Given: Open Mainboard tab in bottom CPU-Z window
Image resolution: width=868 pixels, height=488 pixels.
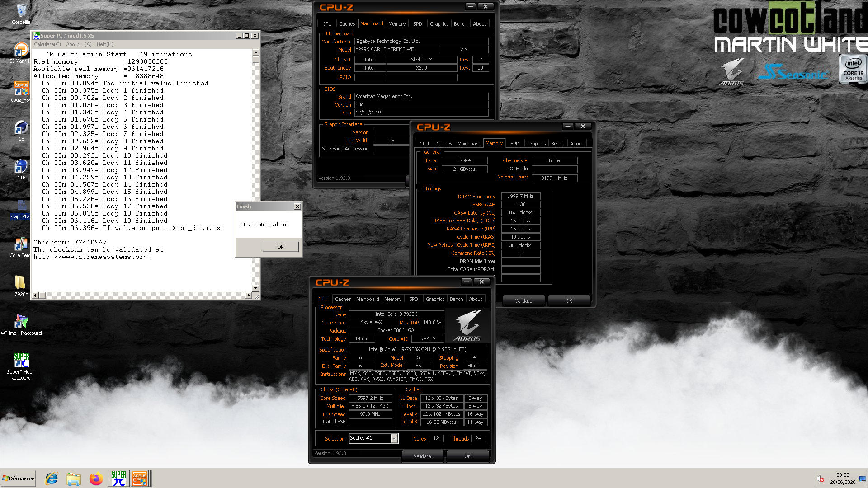Looking at the screenshot, I should point(368,299).
